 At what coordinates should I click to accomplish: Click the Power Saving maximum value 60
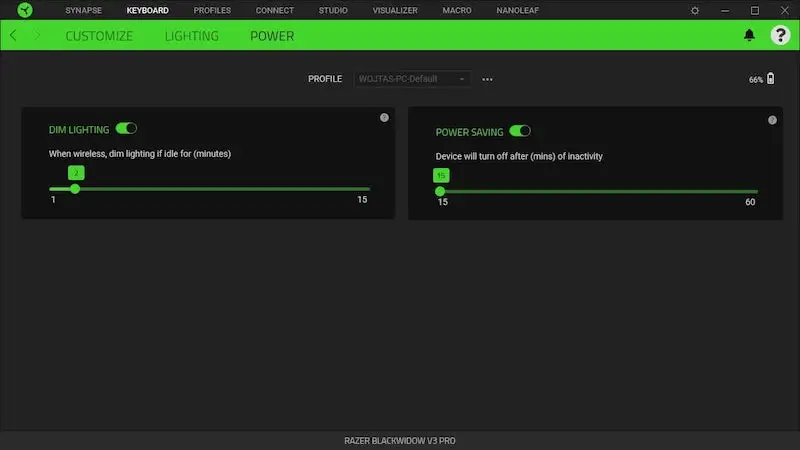(x=750, y=202)
